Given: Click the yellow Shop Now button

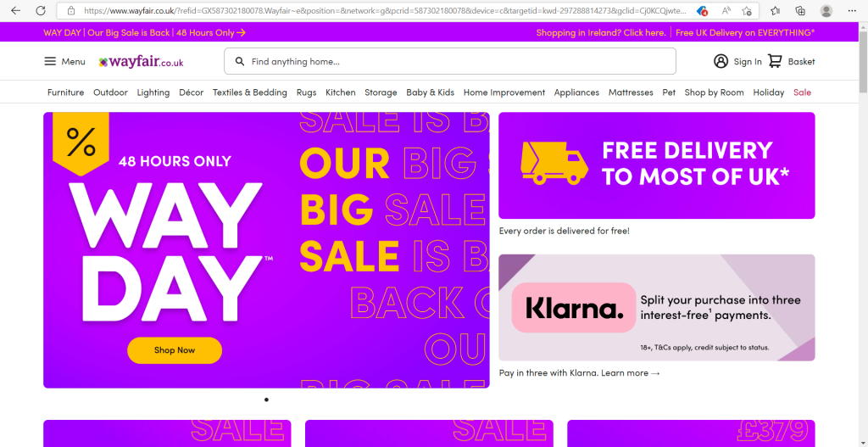Looking at the screenshot, I should (175, 350).
